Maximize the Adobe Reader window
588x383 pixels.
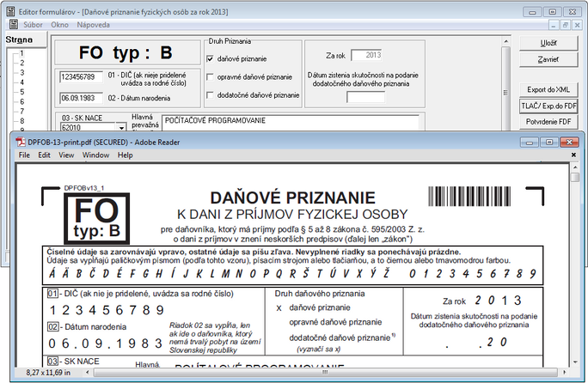pyautogui.click(x=548, y=141)
